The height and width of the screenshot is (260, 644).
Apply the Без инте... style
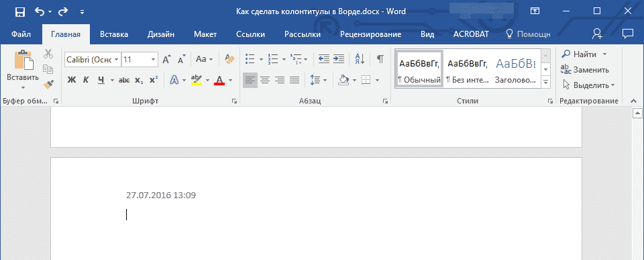coord(468,69)
